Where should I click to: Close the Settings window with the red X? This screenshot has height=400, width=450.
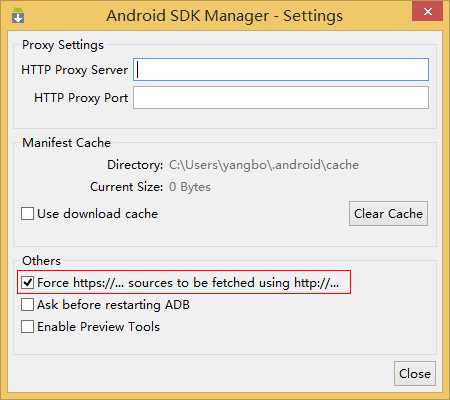click(x=427, y=12)
